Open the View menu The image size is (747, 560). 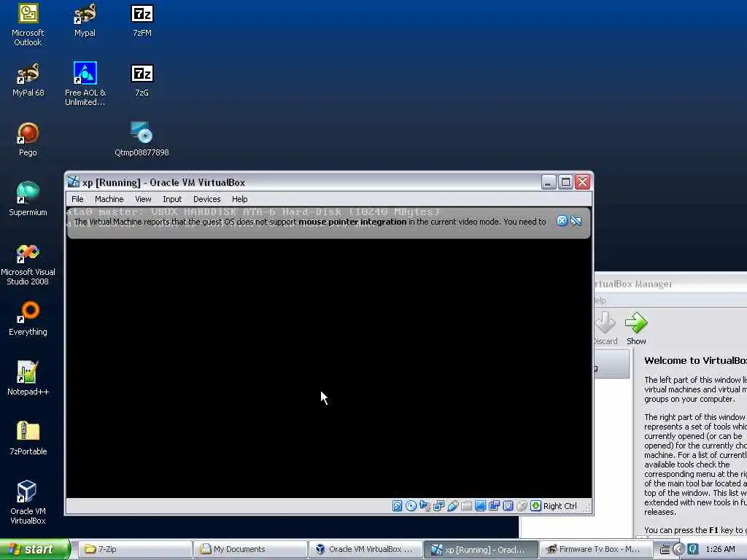click(143, 199)
